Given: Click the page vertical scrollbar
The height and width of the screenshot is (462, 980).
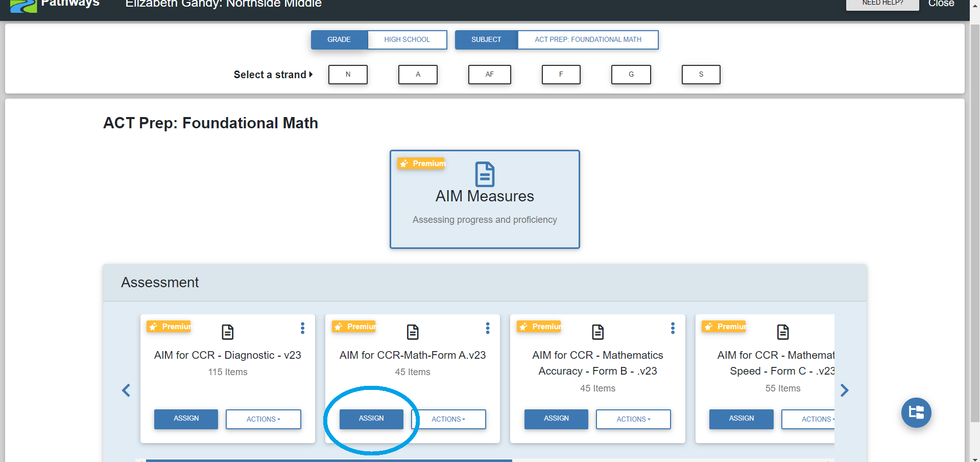Looking at the screenshot, I should [975, 222].
